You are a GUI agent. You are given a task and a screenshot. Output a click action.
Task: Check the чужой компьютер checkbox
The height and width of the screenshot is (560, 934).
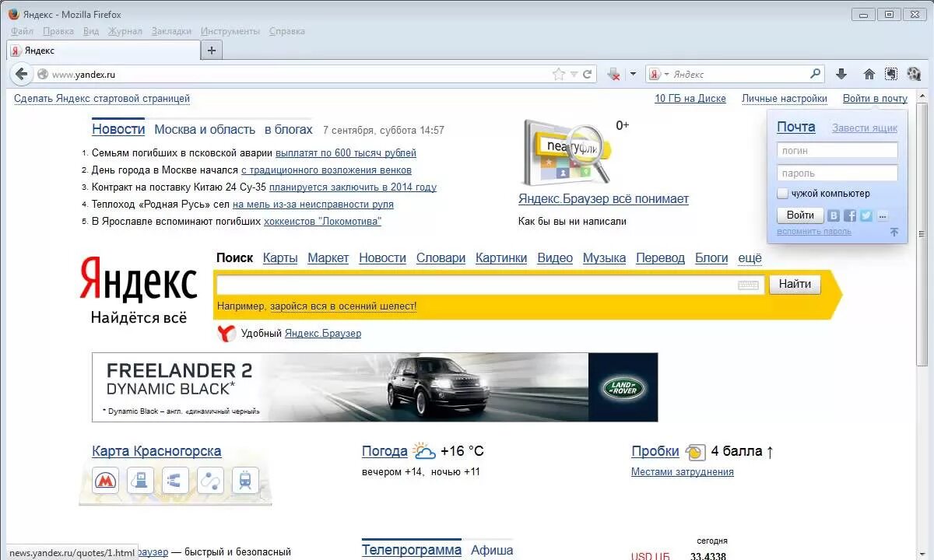click(x=783, y=193)
